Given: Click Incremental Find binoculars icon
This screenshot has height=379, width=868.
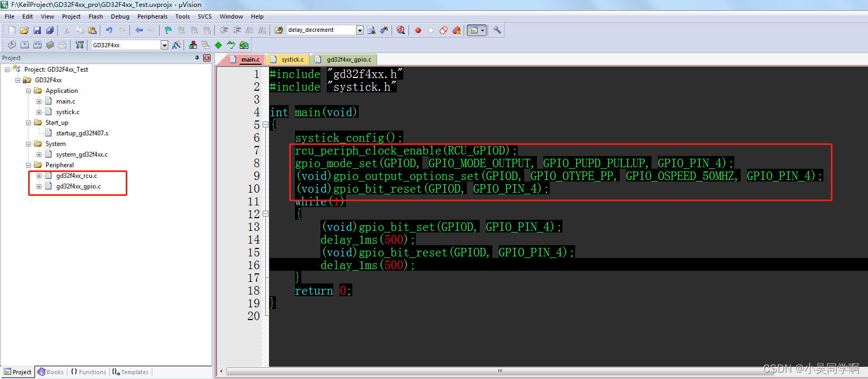Looking at the screenshot, I should 384,30.
